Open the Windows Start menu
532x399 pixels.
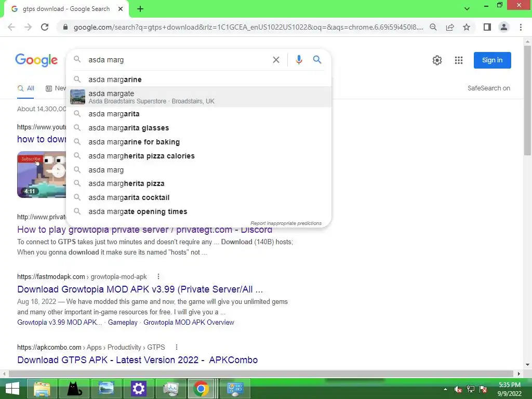12,389
